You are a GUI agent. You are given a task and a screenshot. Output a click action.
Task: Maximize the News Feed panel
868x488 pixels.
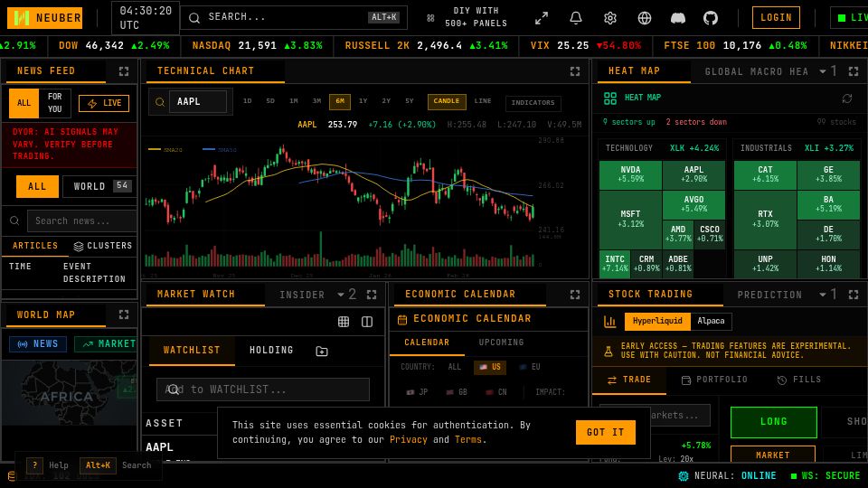point(124,71)
